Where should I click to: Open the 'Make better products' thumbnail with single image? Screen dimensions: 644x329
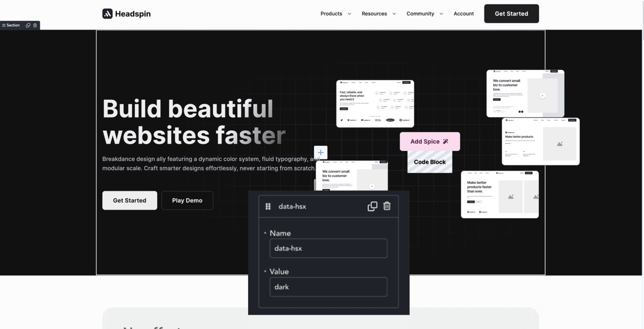pos(541,142)
